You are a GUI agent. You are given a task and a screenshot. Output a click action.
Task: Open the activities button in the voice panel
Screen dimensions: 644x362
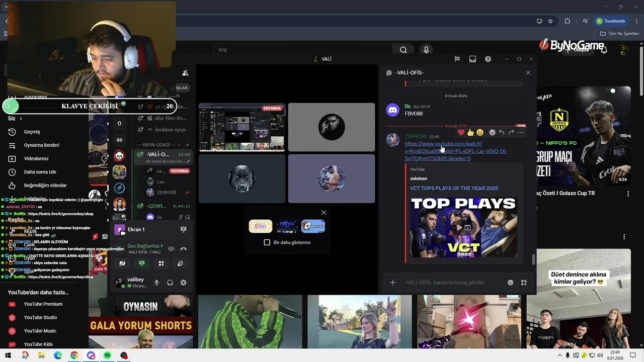[x=161, y=263]
